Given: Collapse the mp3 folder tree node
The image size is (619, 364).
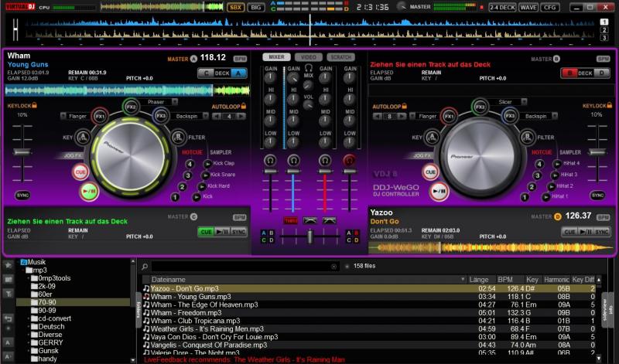Looking at the screenshot, I should tap(23, 270).
